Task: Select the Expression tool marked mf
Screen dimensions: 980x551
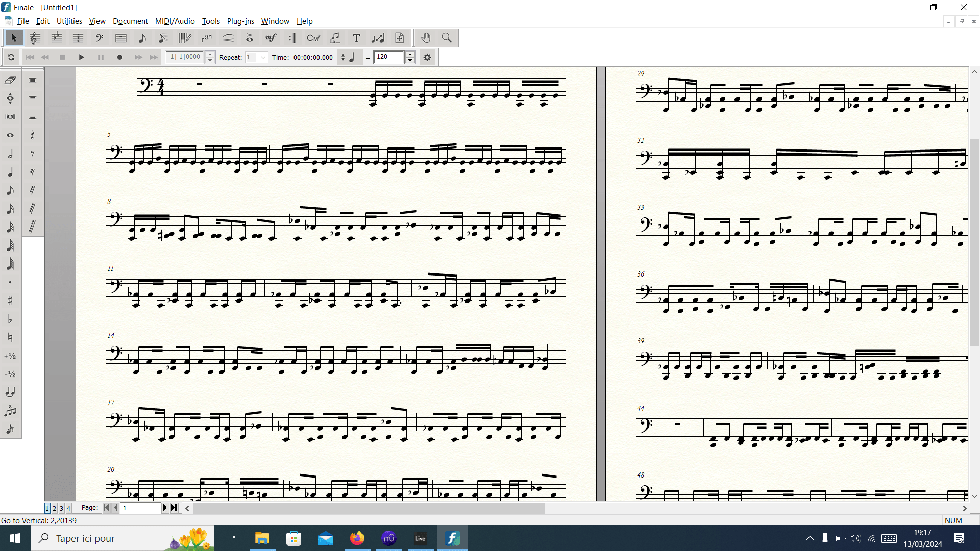Action: [x=271, y=38]
